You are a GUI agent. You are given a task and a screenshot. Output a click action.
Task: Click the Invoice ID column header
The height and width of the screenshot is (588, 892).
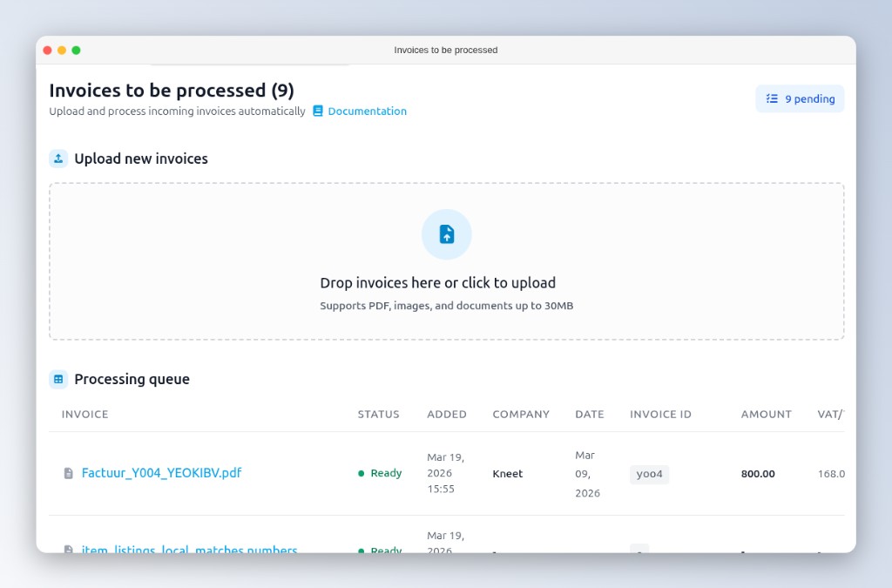tap(660, 415)
